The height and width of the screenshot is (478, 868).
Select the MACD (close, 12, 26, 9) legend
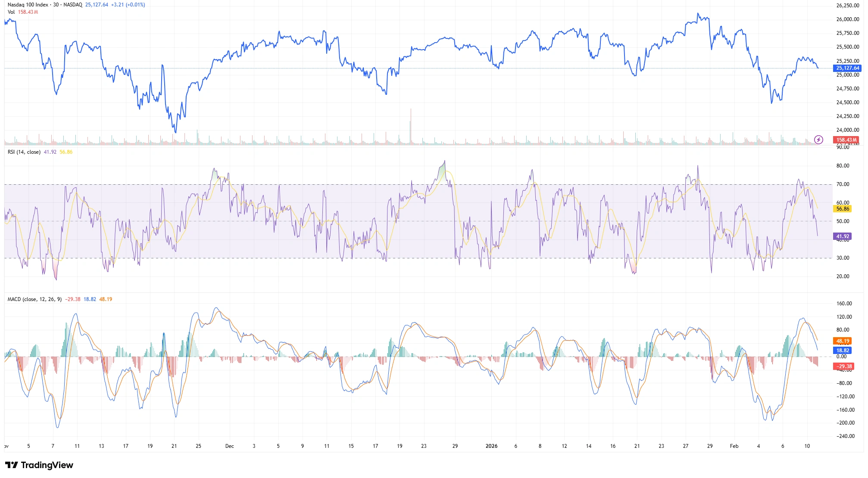pos(34,299)
